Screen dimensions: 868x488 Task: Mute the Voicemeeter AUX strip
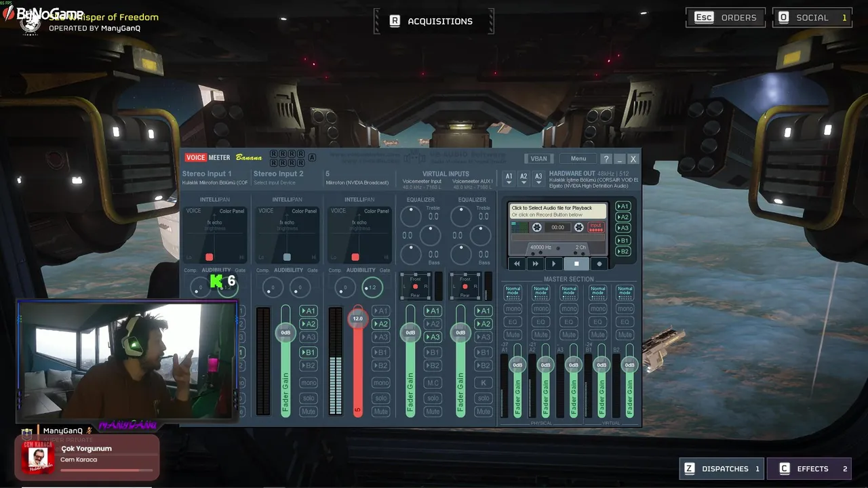pos(483,411)
